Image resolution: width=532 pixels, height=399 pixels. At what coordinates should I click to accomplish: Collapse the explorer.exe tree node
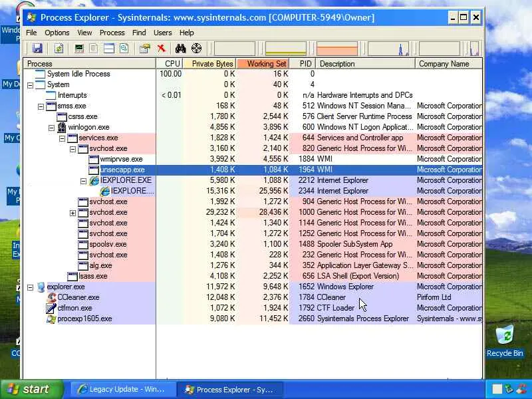[30, 288]
